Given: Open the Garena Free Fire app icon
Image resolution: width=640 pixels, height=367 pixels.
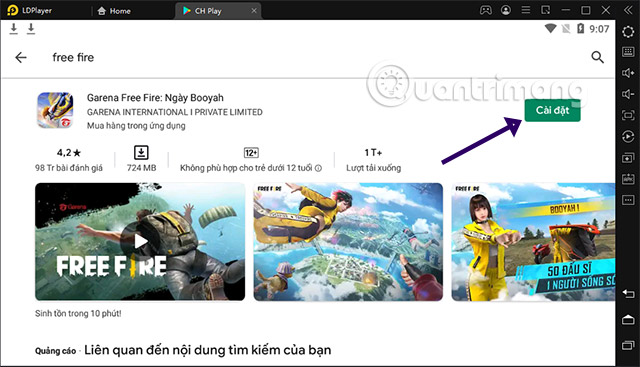Looking at the screenshot, I should click(x=56, y=110).
